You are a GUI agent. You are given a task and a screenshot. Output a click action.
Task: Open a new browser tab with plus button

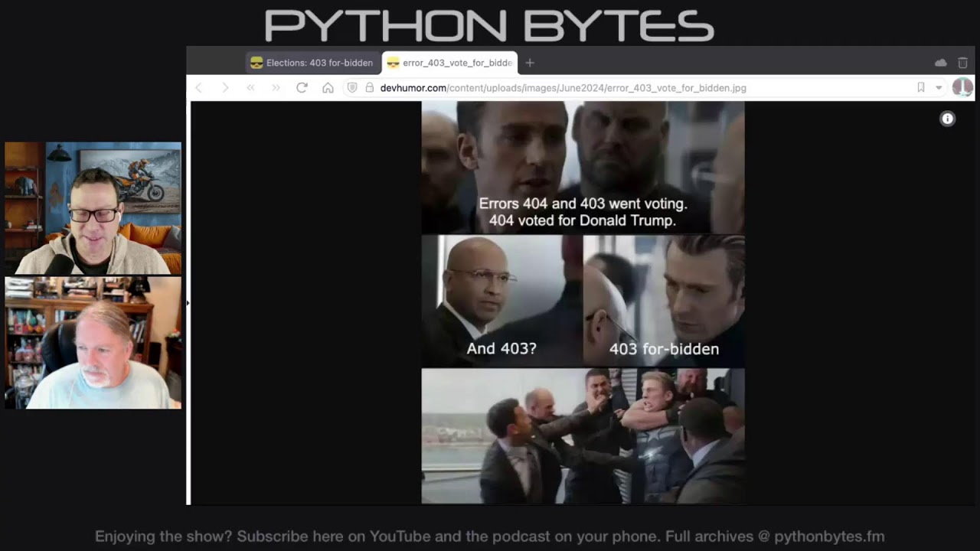530,63
